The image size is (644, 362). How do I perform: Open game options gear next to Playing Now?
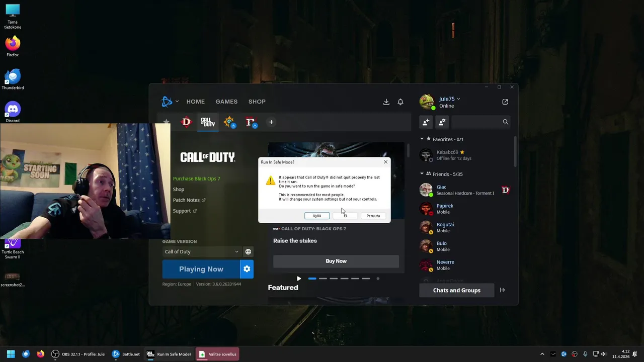pyautogui.click(x=247, y=269)
